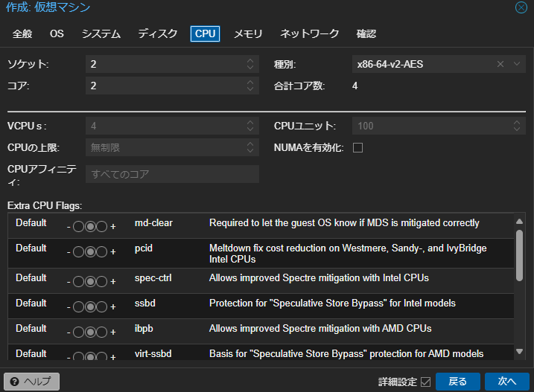Click the CPUアフィニティ input field
The height and width of the screenshot is (392, 534).
[x=172, y=174]
